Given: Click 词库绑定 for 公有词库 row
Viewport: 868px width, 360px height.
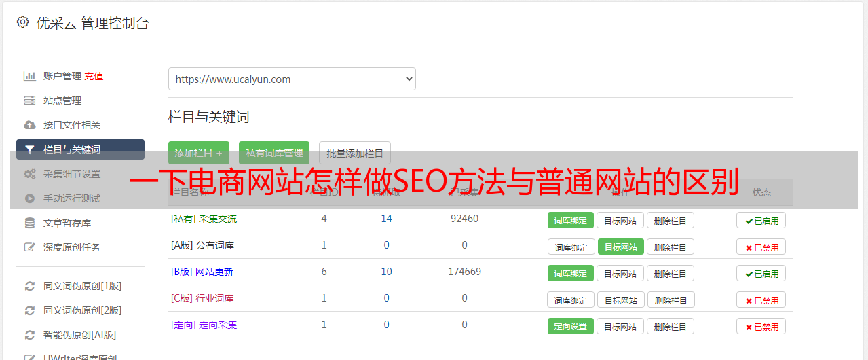Looking at the screenshot, I should (x=571, y=247).
